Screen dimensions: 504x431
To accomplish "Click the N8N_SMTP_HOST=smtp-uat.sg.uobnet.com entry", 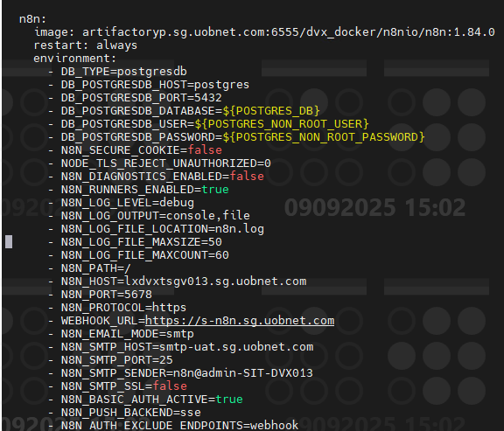I will 187,347.
